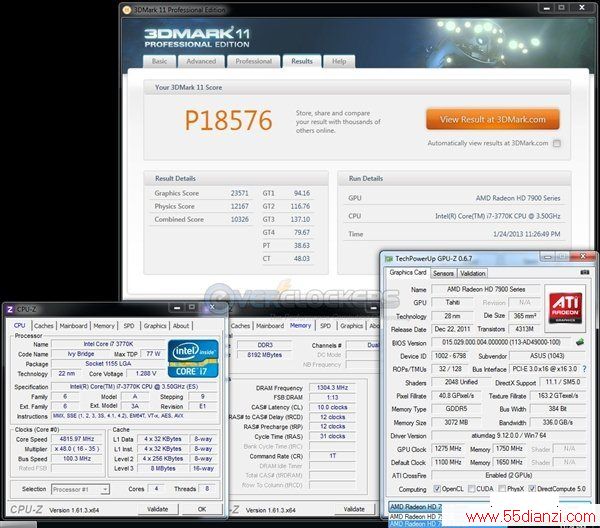
Task: Open SPD tab in the rear CPU-Z window
Action: coord(326,326)
